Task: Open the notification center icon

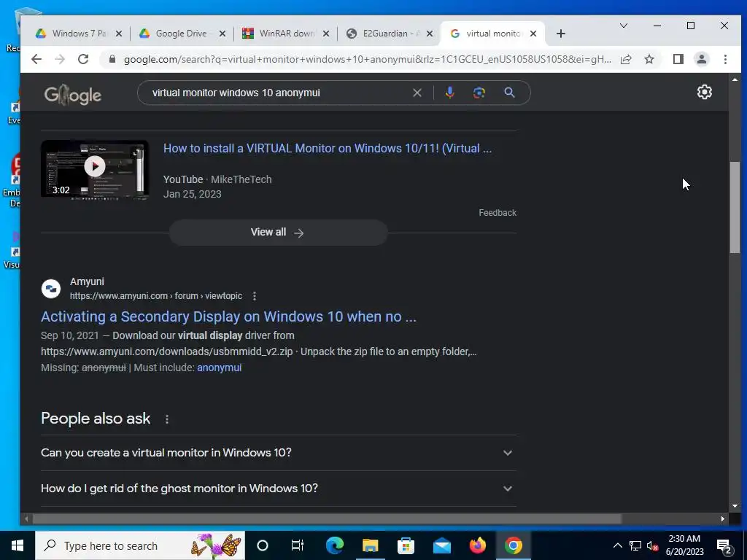Action: (724, 547)
